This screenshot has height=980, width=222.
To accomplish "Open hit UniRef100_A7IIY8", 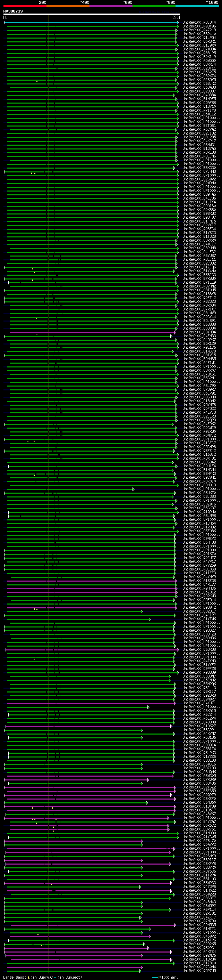I will tap(199, 110).
